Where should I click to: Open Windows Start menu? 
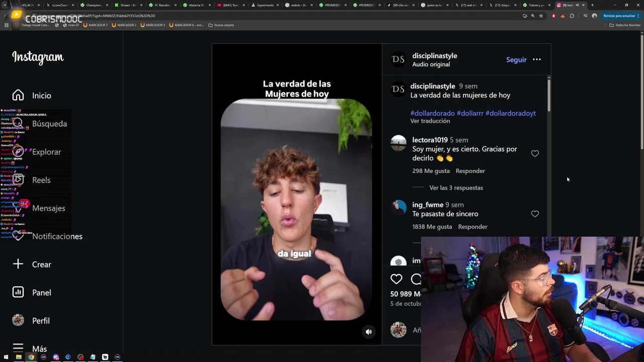pyautogui.click(x=6, y=357)
